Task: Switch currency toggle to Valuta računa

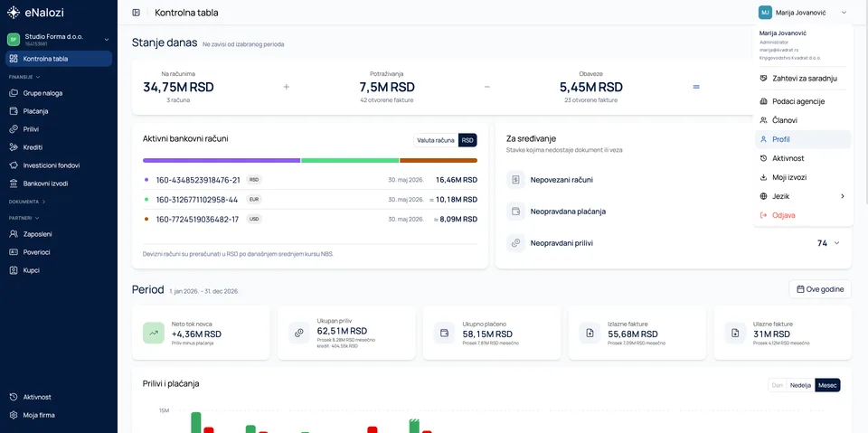Action: pyautogui.click(x=436, y=140)
